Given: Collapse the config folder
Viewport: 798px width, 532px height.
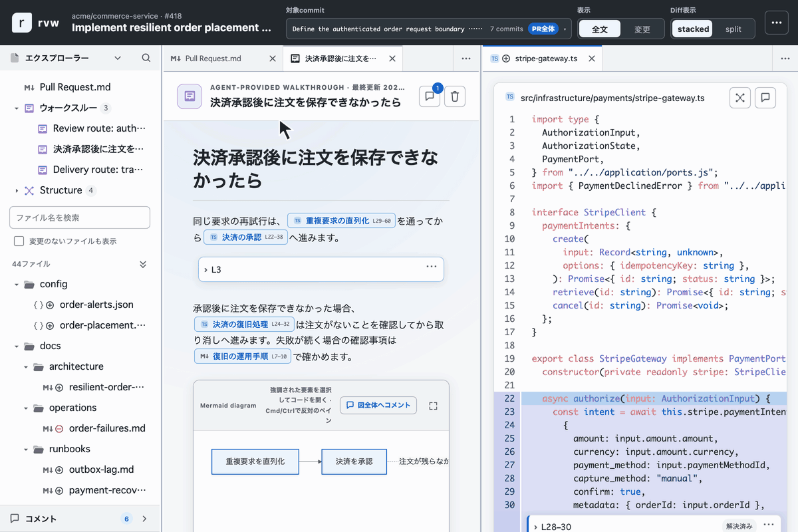Looking at the screenshot, I should coord(17,284).
